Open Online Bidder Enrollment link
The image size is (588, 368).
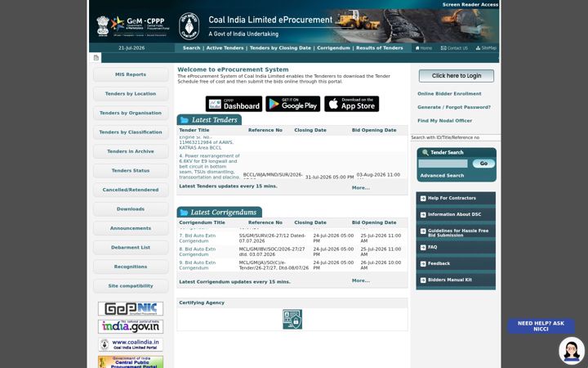[x=449, y=94]
